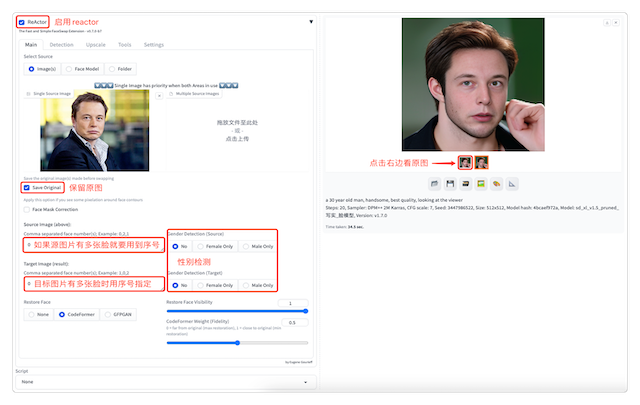Screen dimensions: 640x405
Task: Choose None for Restore Face
Action: coord(39,314)
